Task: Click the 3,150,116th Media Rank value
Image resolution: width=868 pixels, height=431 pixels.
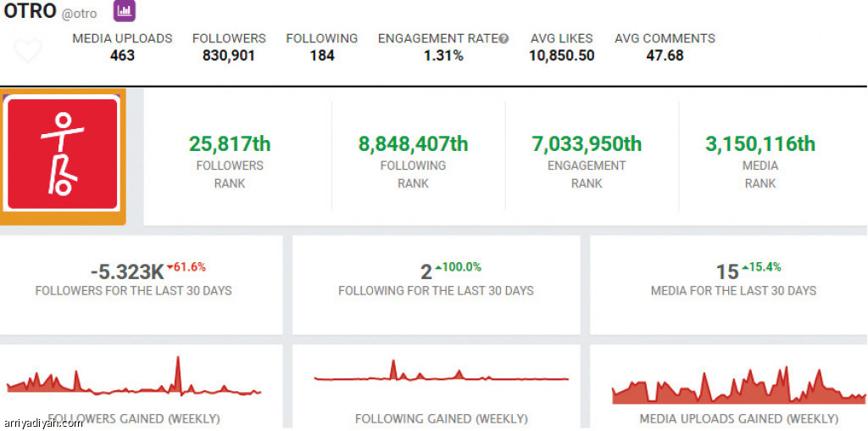Action: [x=760, y=144]
